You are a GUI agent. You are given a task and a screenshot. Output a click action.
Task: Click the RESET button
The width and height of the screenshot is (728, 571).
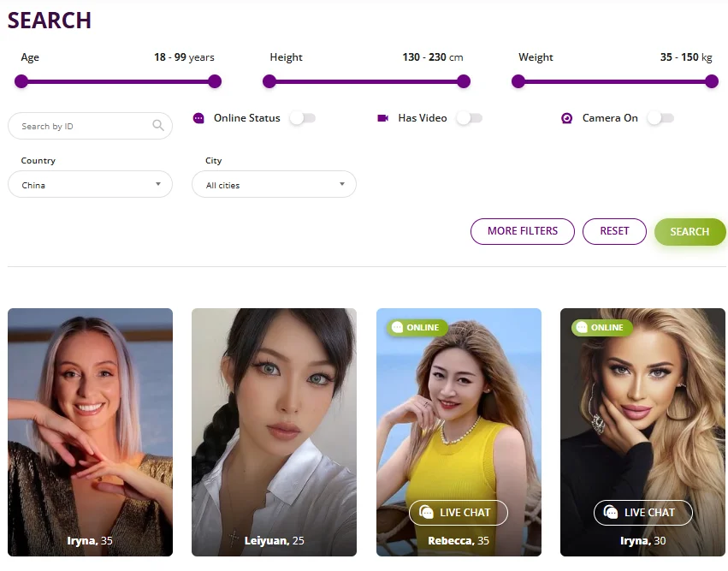pyautogui.click(x=614, y=231)
